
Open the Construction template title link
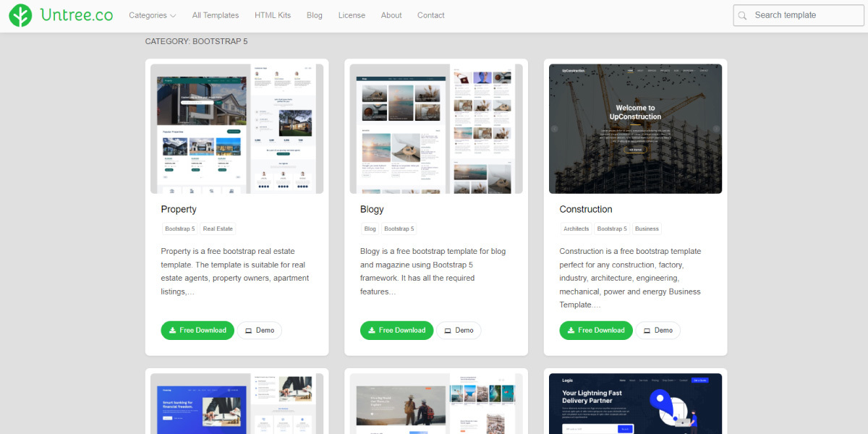click(x=586, y=210)
